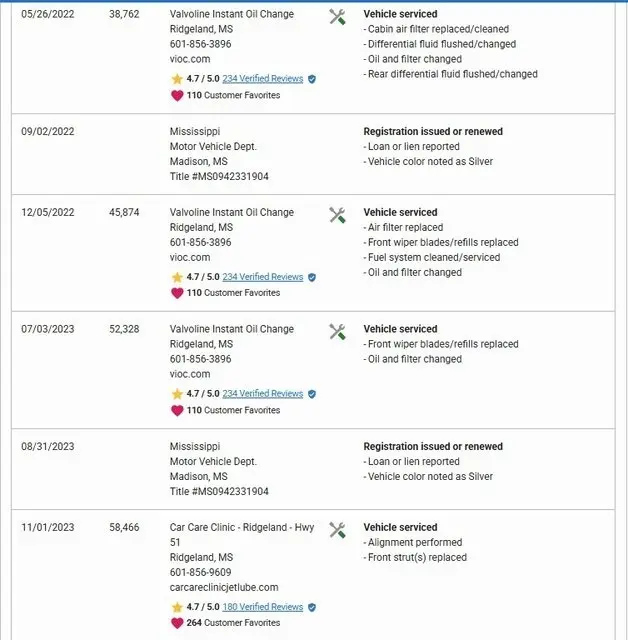Image resolution: width=628 pixels, height=640 pixels.
Task: Click the verified badge in the 12/05/2022 entry
Action: (312, 277)
